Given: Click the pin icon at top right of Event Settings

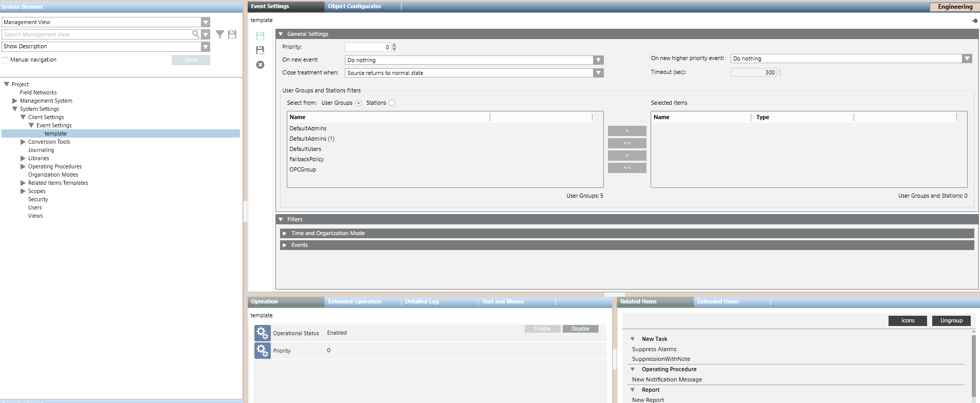Looking at the screenshot, I should 974,21.
